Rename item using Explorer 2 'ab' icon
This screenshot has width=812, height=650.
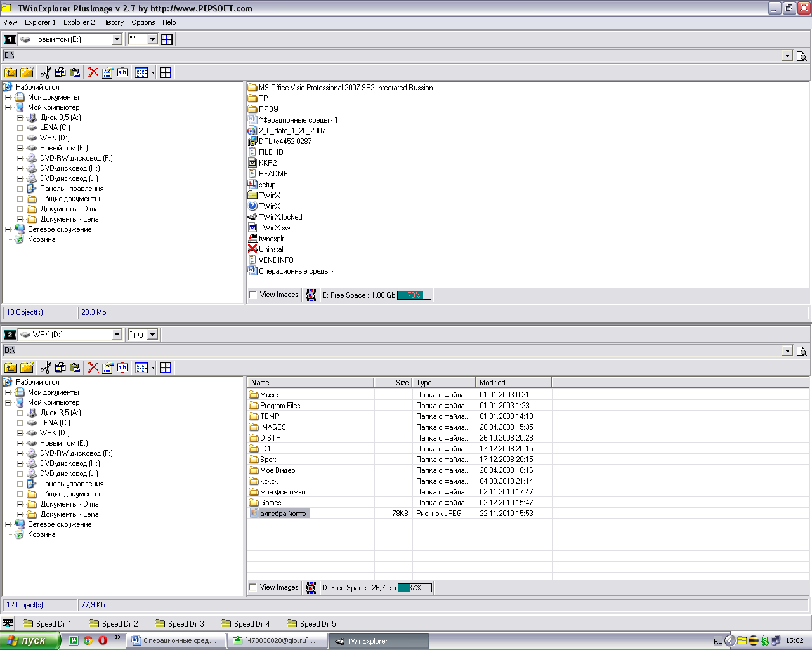coord(122,368)
